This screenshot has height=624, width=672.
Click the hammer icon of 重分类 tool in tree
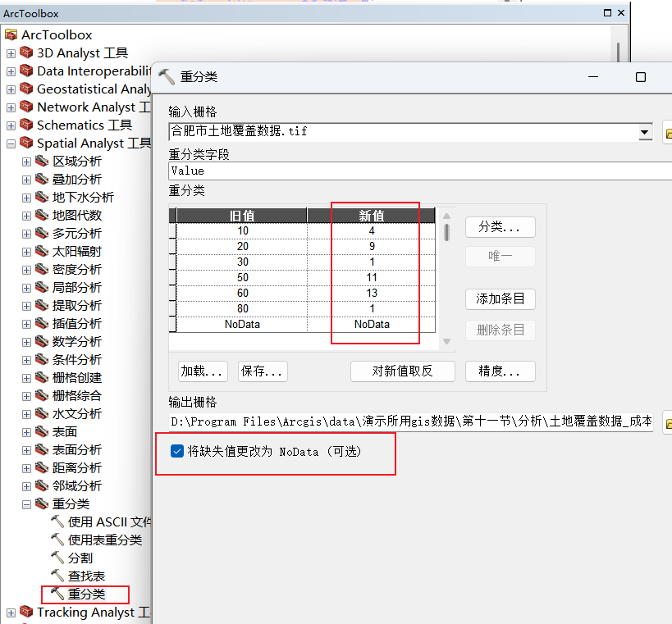click(57, 594)
